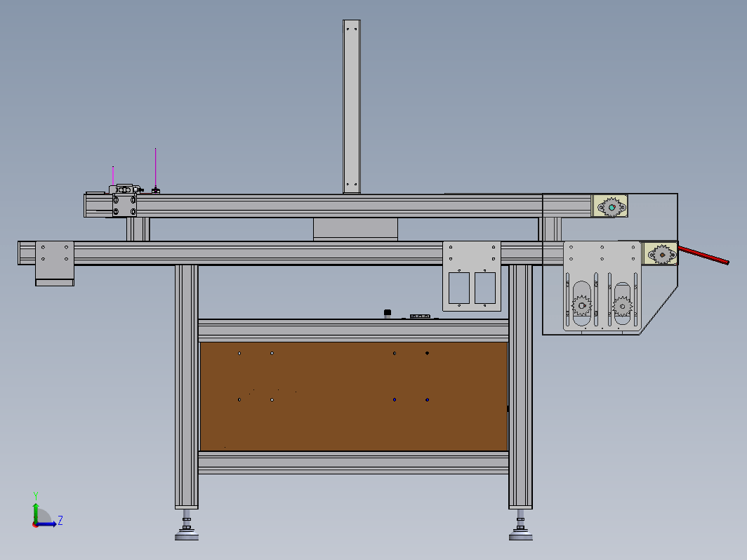Select the shorter magenta line
Image resolution: width=747 pixels, height=560 pixels.
(x=113, y=175)
